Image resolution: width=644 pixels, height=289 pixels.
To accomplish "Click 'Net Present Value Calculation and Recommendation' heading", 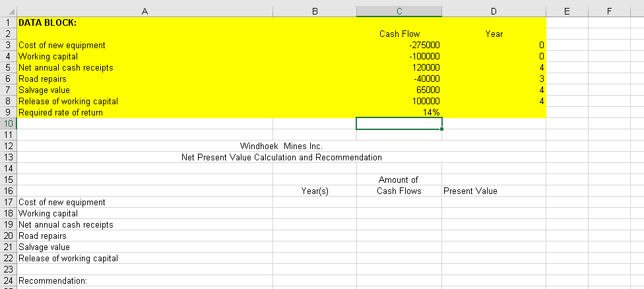I will [x=281, y=157].
